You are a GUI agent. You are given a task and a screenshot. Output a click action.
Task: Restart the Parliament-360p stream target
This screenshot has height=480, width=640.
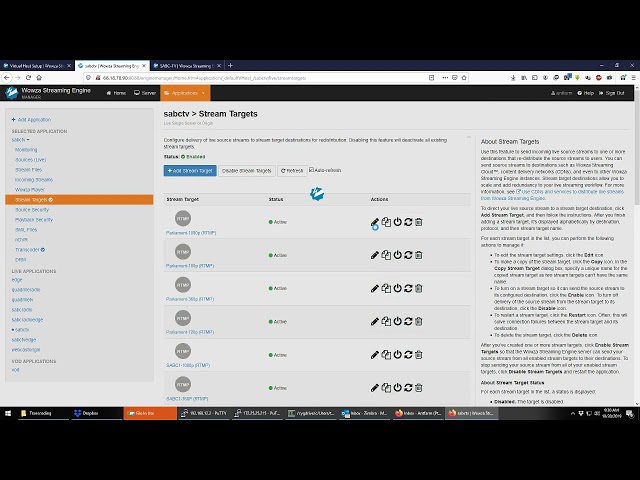pos(408,289)
